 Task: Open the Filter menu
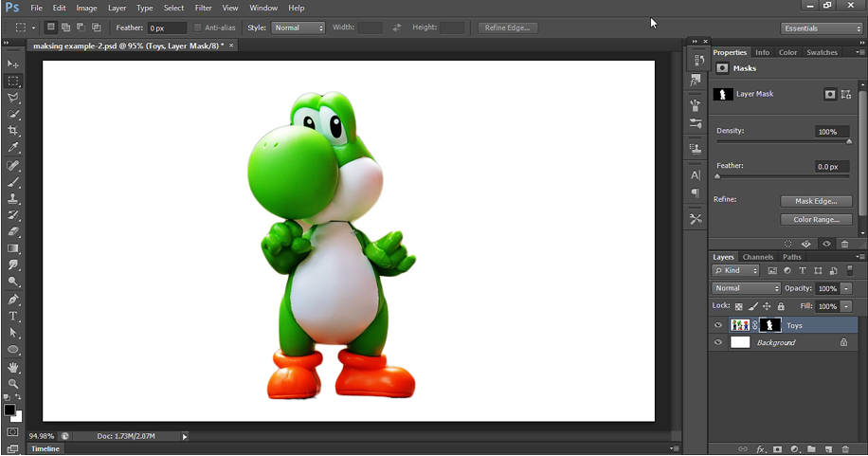click(203, 8)
